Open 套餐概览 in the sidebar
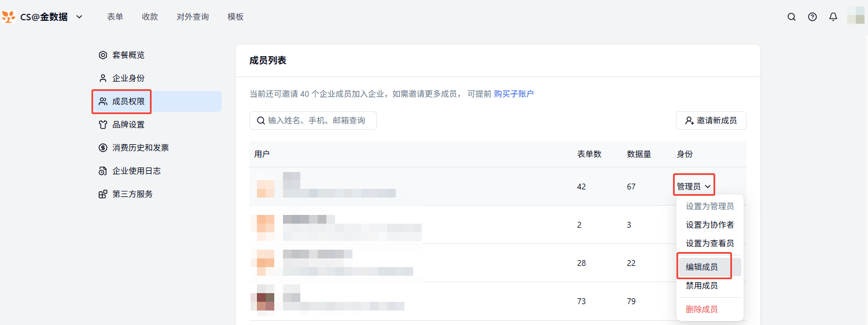The height and width of the screenshot is (325, 868). (x=128, y=55)
